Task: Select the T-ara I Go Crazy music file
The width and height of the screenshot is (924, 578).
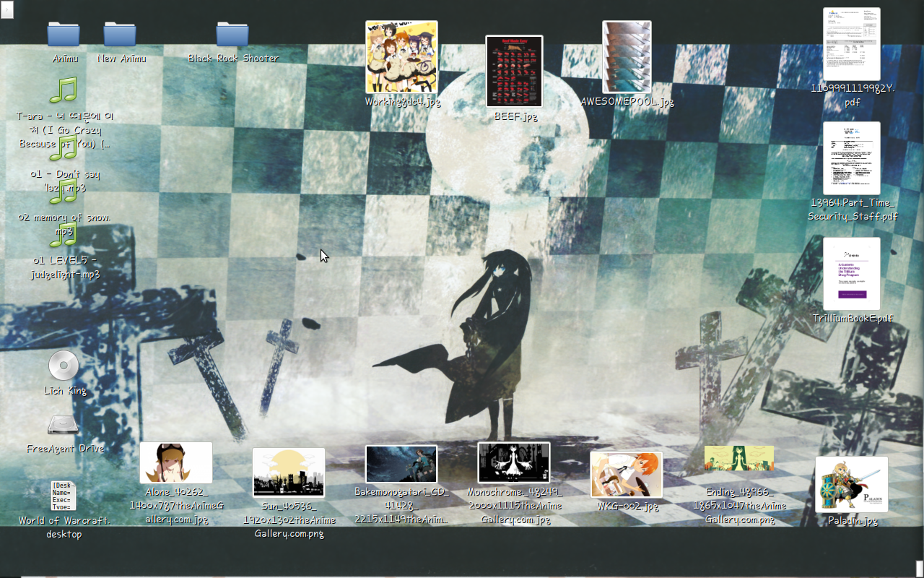Action: pyautogui.click(x=64, y=91)
